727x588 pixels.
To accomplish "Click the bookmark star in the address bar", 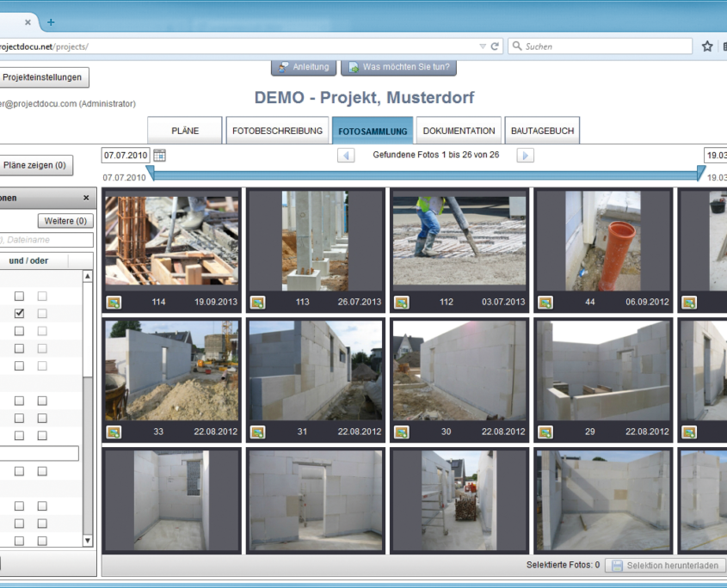I will (x=707, y=46).
